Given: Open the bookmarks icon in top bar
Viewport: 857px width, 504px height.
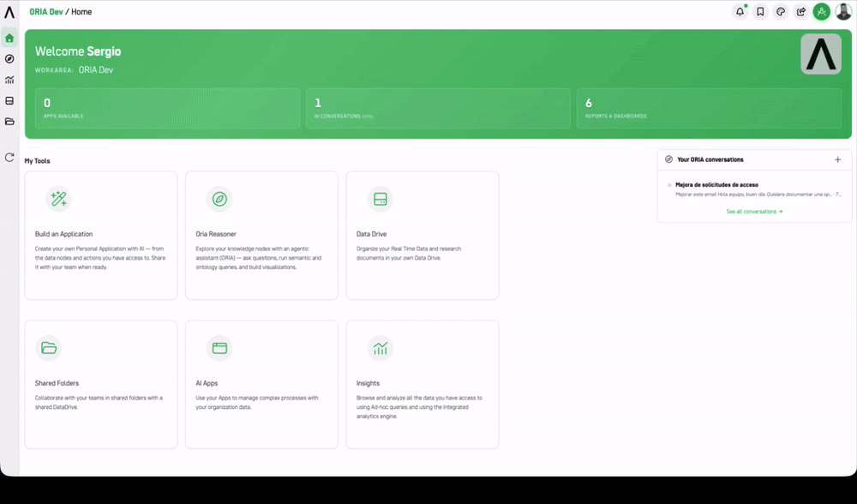Looking at the screenshot, I should tap(760, 11).
